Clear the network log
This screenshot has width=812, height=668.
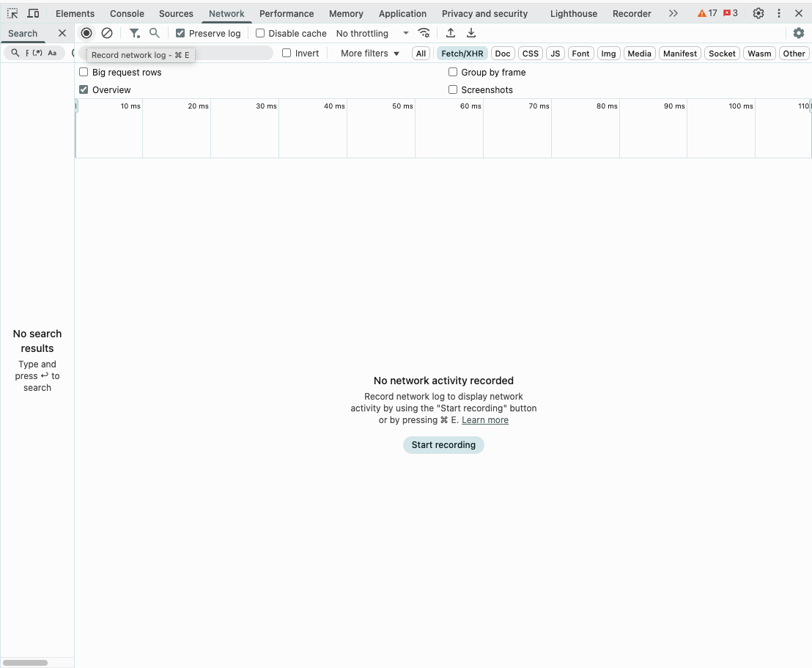pyautogui.click(x=107, y=33)
